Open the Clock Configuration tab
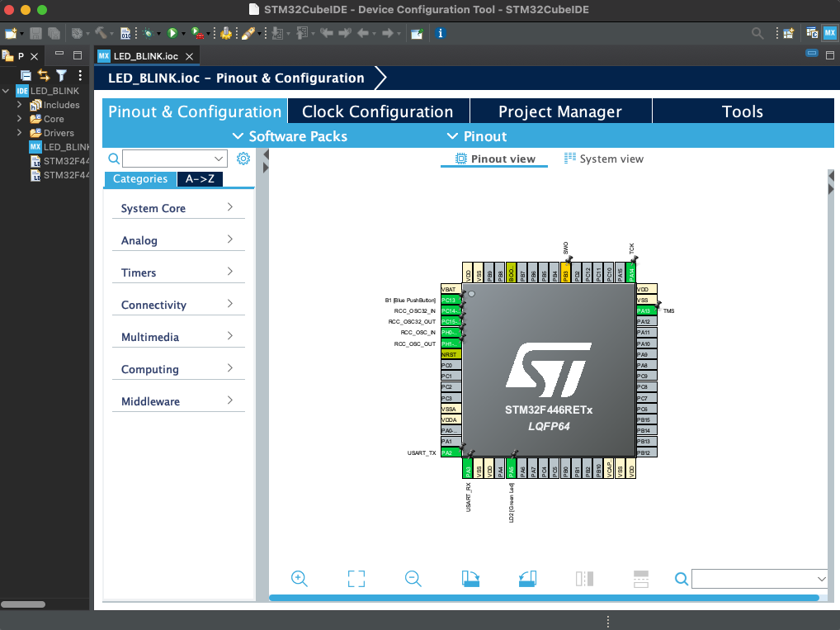The width and height of the screenshot is (840, 630). [378, 111]
